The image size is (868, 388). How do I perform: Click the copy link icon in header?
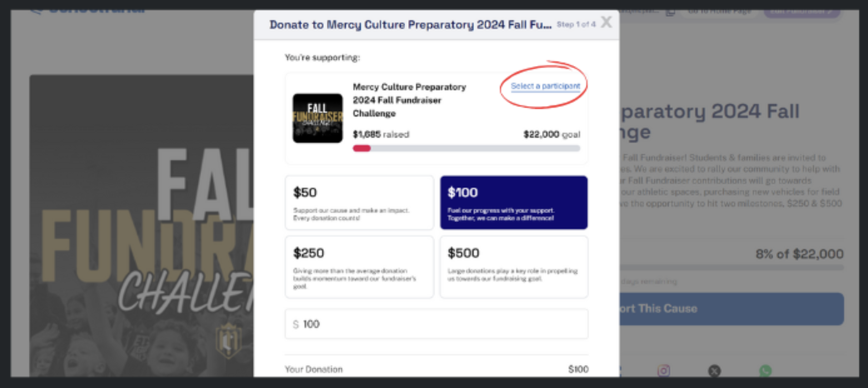coord(670,12)
